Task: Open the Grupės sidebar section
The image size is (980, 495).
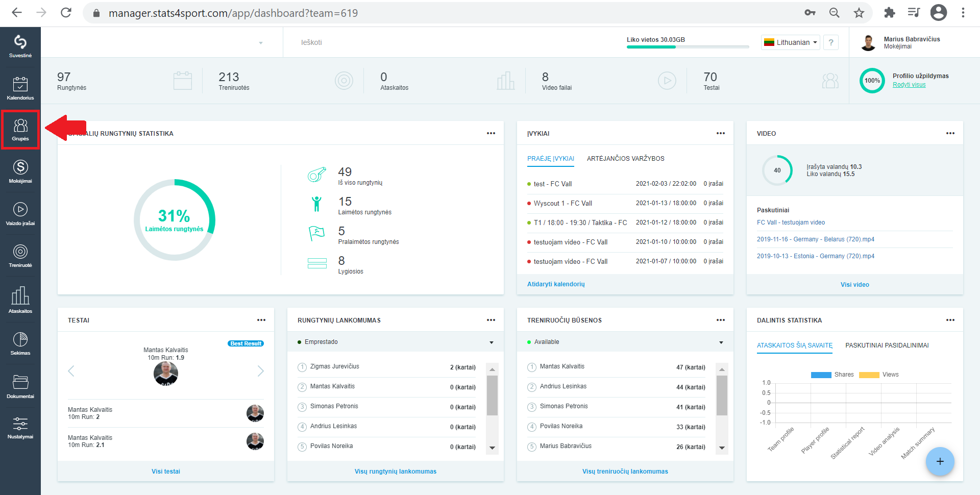Action: [x=20, y=130]
